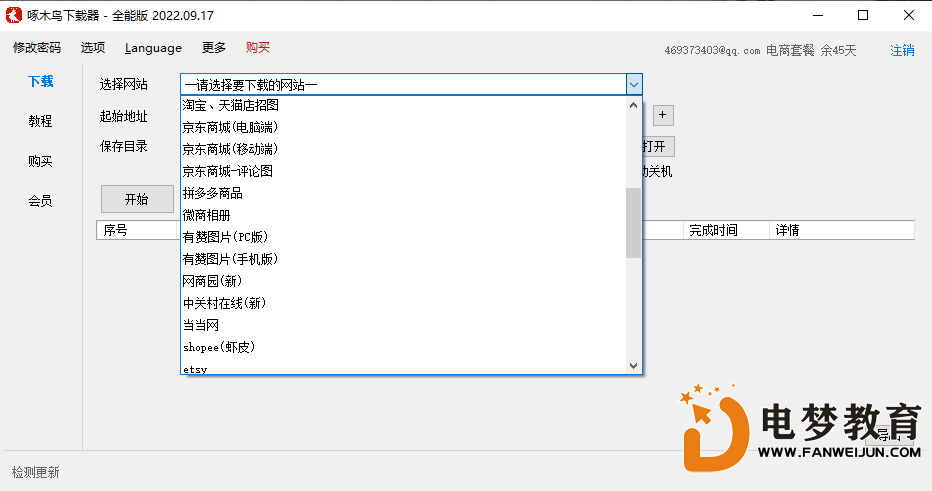
Task: Select 淘宝、天猫店招图 from the list
Action: 403,105
